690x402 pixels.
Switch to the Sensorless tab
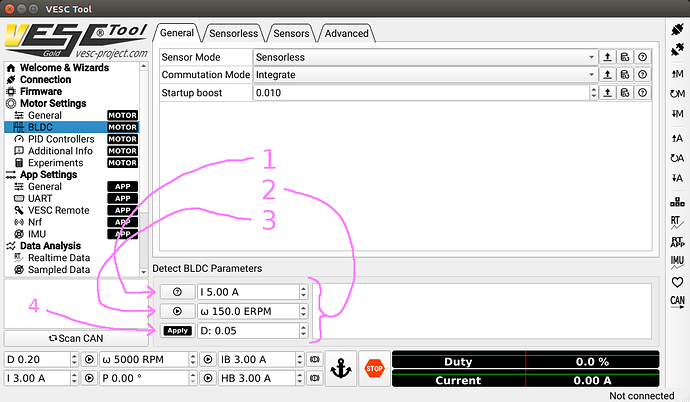234,33
